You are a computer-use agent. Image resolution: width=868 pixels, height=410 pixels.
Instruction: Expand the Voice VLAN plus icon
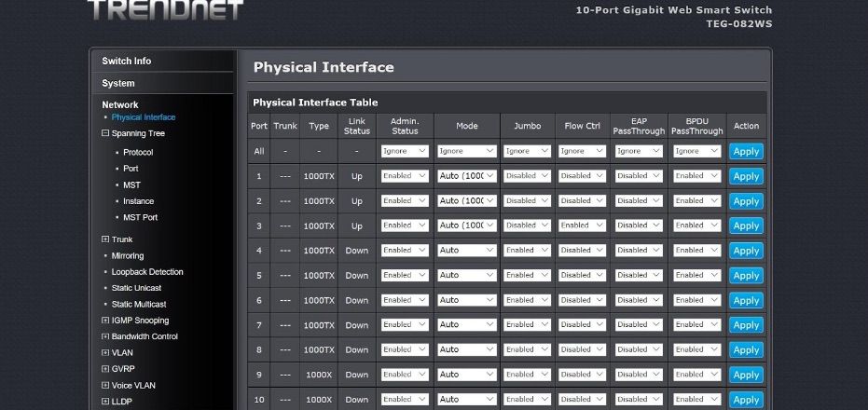[x=105, y=385]
